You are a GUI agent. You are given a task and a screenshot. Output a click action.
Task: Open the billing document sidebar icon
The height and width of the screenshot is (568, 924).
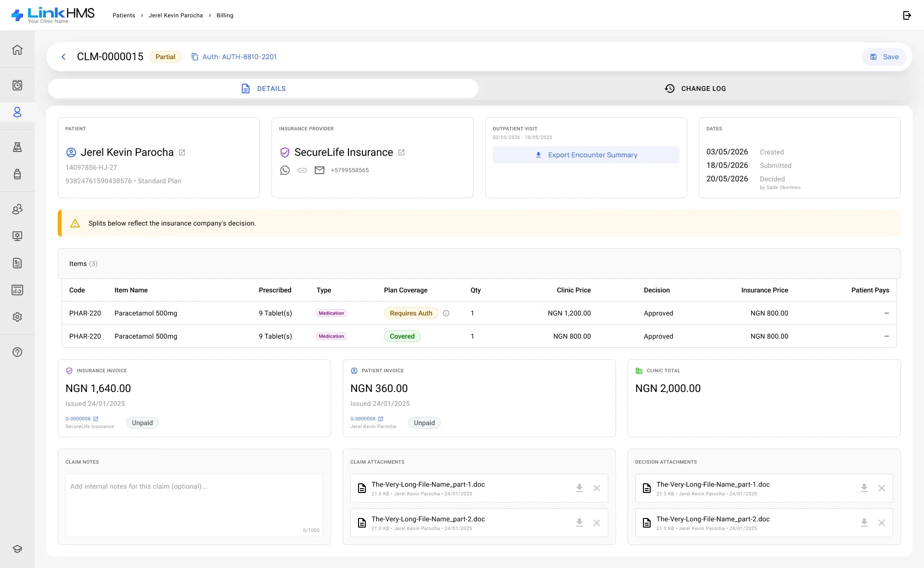[x=17, y=263]
